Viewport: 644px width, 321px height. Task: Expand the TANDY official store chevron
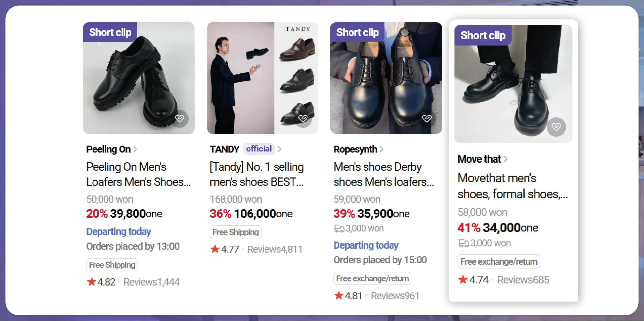(x=279, y=149)
